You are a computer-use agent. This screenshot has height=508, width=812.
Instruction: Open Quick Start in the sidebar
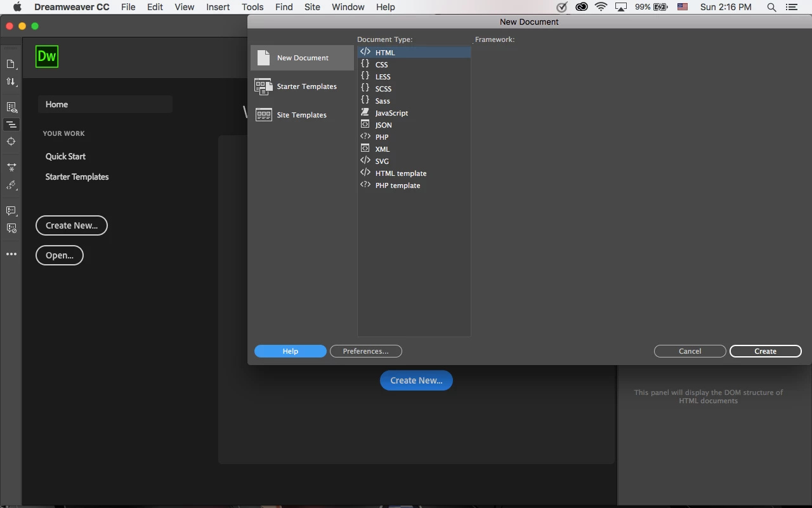click(65, 156)
